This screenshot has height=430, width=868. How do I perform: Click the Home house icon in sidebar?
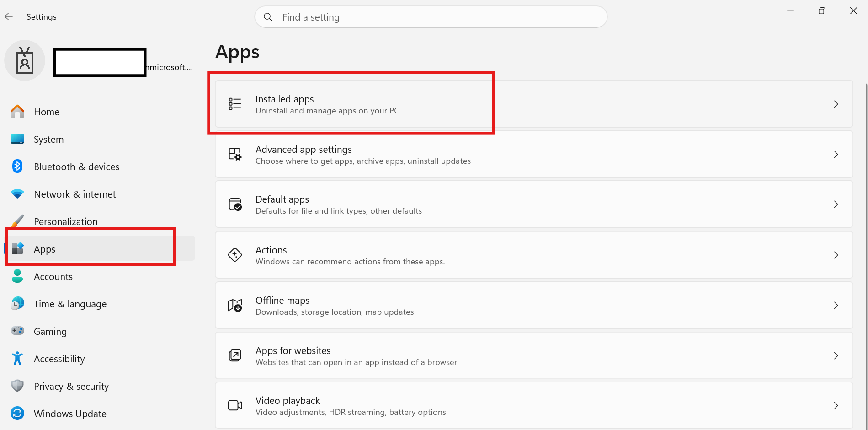pyautogui.click(x=17, y=112)
